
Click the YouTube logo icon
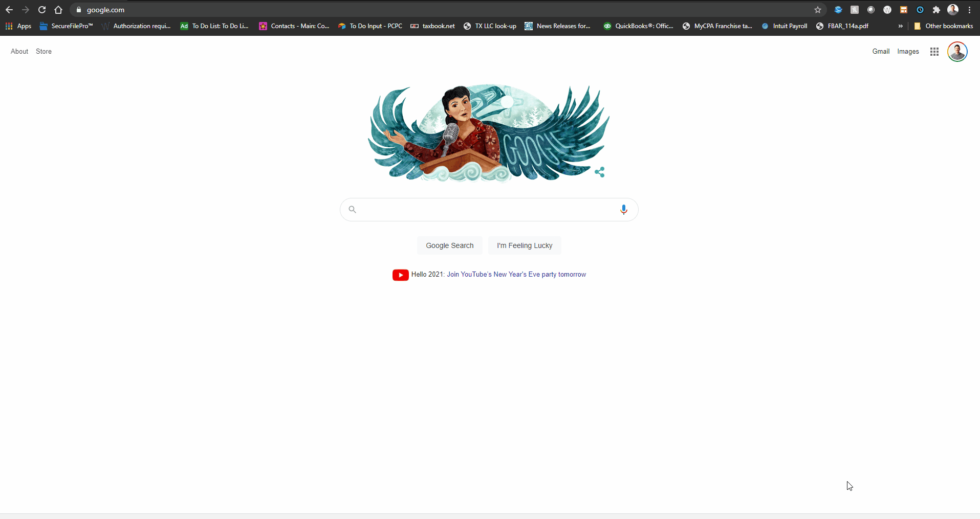pos(400,275)
